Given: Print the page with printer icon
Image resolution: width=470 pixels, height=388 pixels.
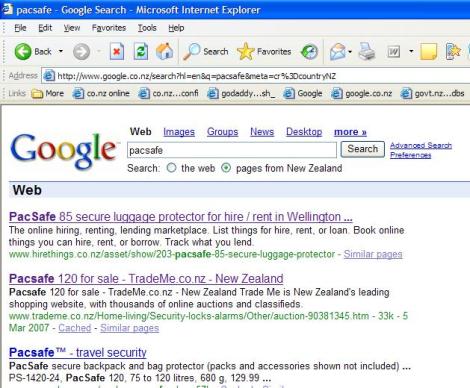Looking at the screenshot, I should (367, 52).
